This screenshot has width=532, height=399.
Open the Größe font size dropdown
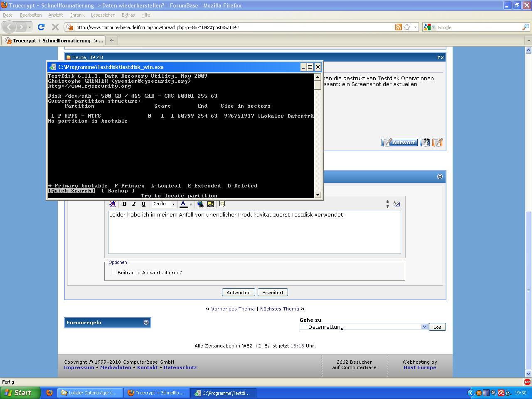click(x=164, y=204)
